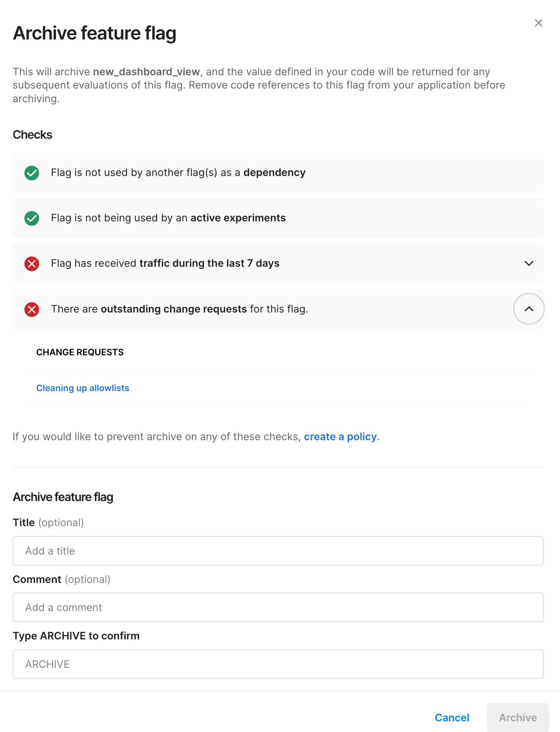Viewport: 560px width, 732px height.
Task: Click the red X on traffic check
Action: pos(31,263)
